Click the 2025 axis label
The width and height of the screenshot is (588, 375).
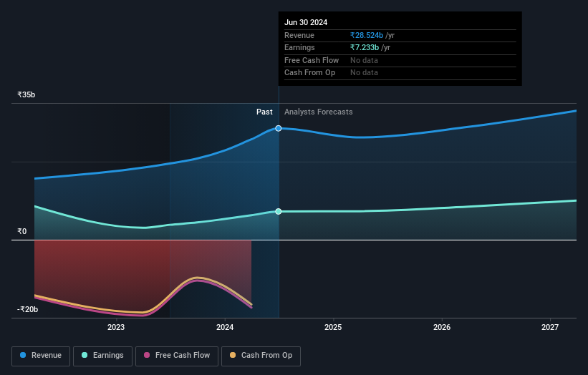tap(333, 328)
